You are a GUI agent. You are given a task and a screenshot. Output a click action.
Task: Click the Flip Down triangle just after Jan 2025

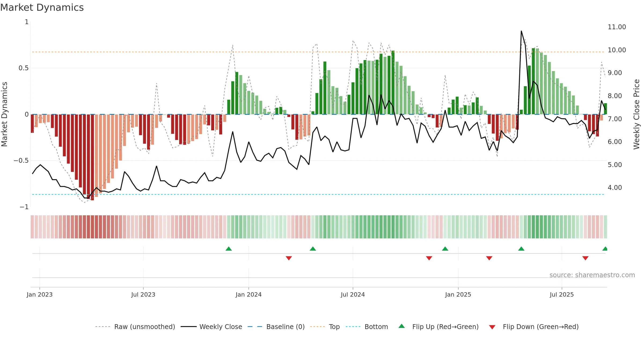489,258
